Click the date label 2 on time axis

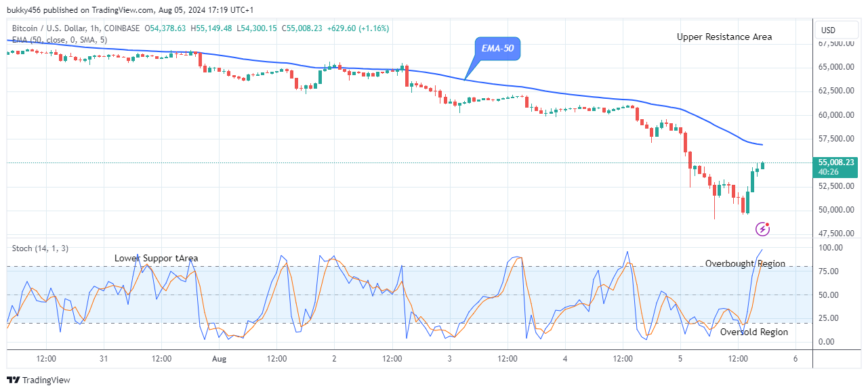coord(334,358)
